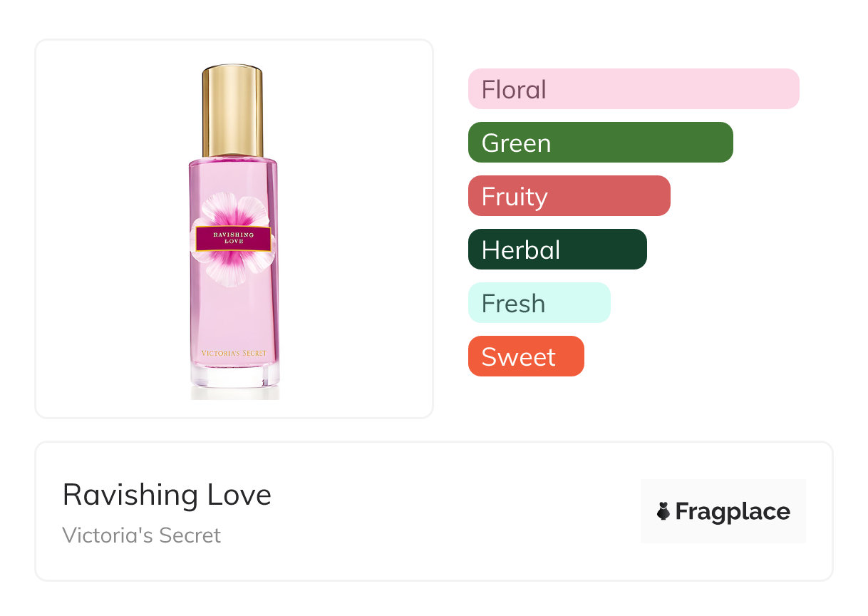The width and height of the screenshot is (868, 616).
Task: Click blank area between the title and Fragplace logo
Action: tap(456, 511)
